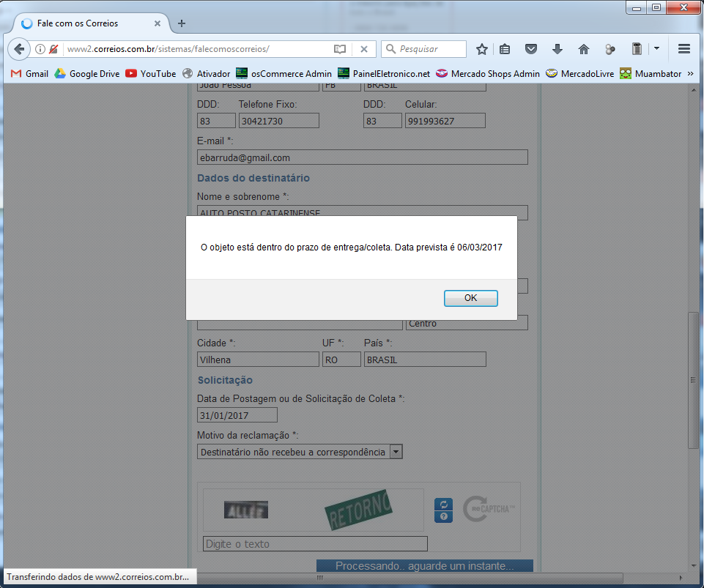Viewport: 704px width, 588px height.
Task: Click OK in the alert dialog
Action: pos(470,298)
